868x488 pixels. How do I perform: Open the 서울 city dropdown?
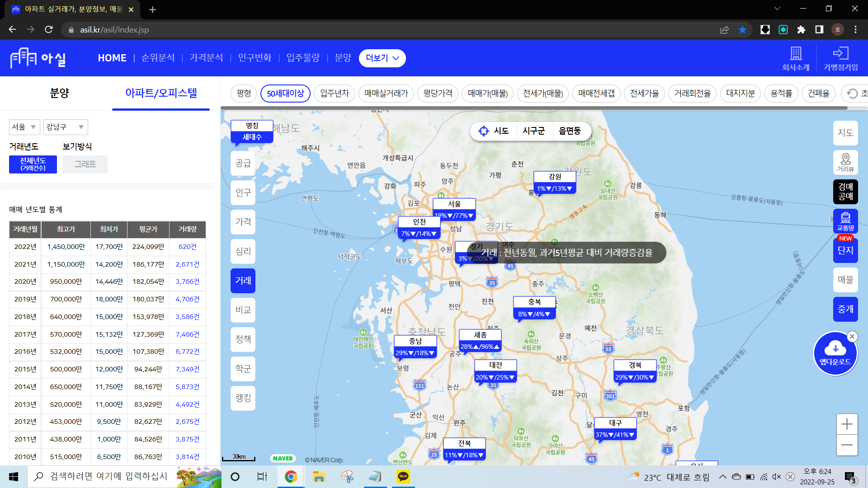(24, 127)
